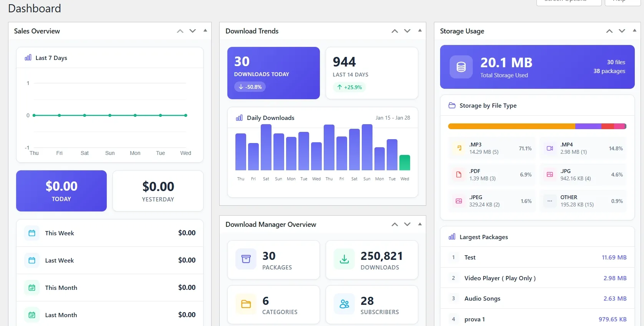This screenshot has height=326, width=644.
Task: Click the OTHER file type dots icon
Action: click(x=550, y=201)
